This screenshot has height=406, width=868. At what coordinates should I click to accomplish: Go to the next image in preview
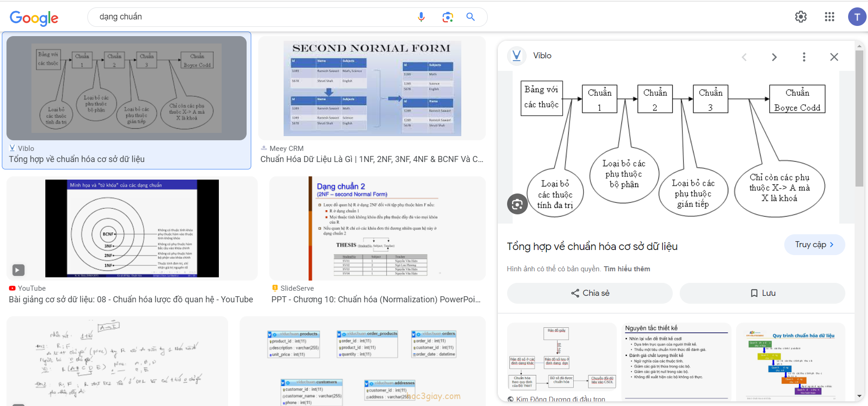[774, 57]
